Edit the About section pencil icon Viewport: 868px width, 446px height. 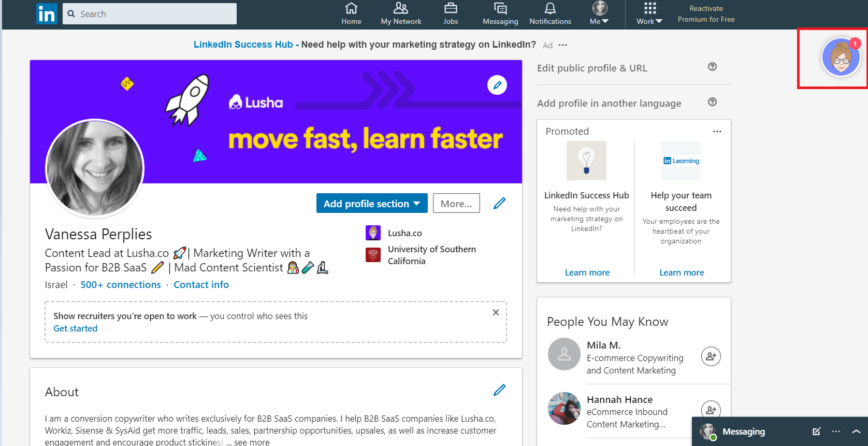coord(499,390)
